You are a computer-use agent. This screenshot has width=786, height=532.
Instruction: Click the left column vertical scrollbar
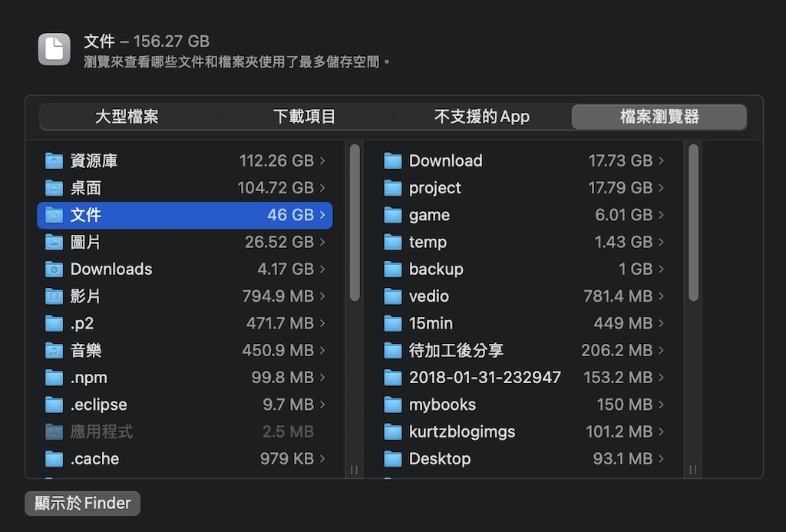(355, 223)
